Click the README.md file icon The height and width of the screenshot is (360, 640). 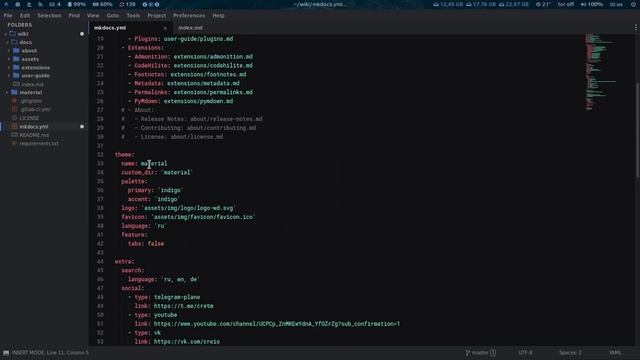15,135
